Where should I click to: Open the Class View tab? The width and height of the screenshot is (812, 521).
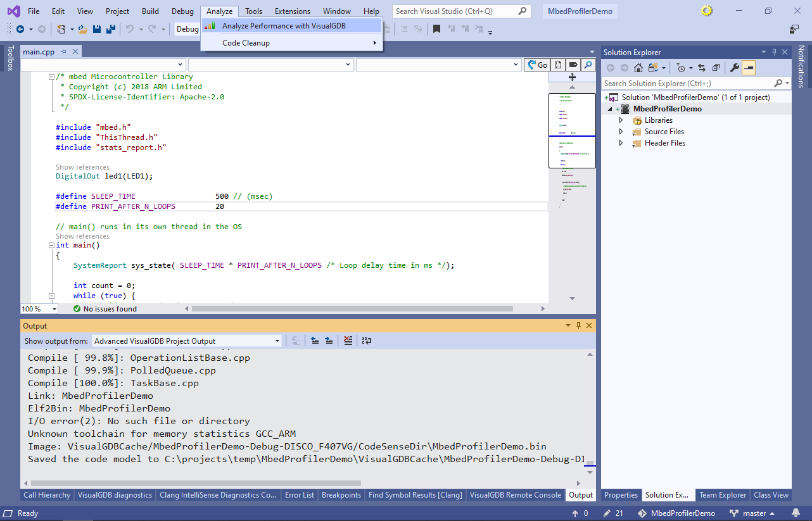click(x=771, y=495)
